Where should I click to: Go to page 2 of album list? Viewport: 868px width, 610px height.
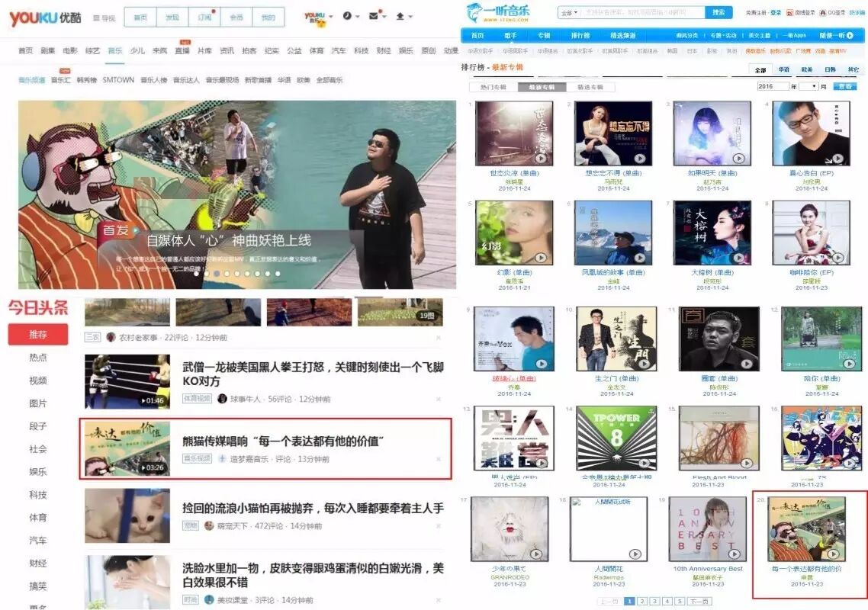641,601
